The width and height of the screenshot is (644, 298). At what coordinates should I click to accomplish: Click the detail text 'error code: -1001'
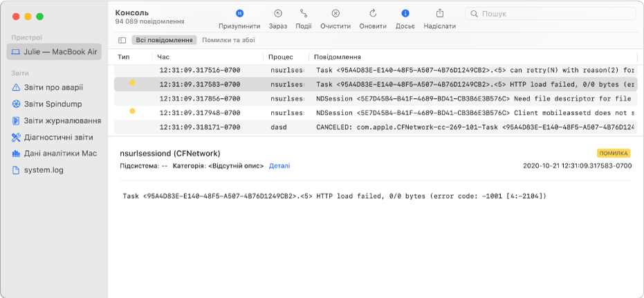pos(468,196)
